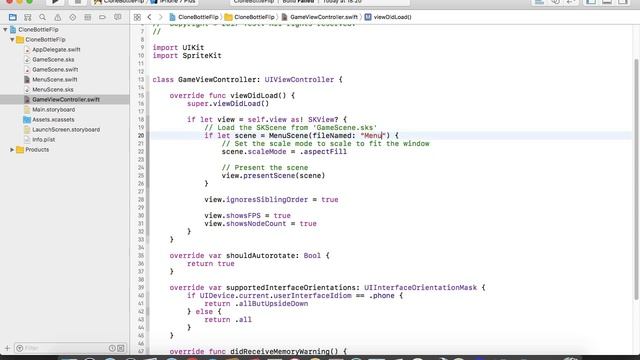The height and width of the screenshot is (360, 640).
Task: Select AppDelegate.swift in navigator
Action: coord(56,50)
